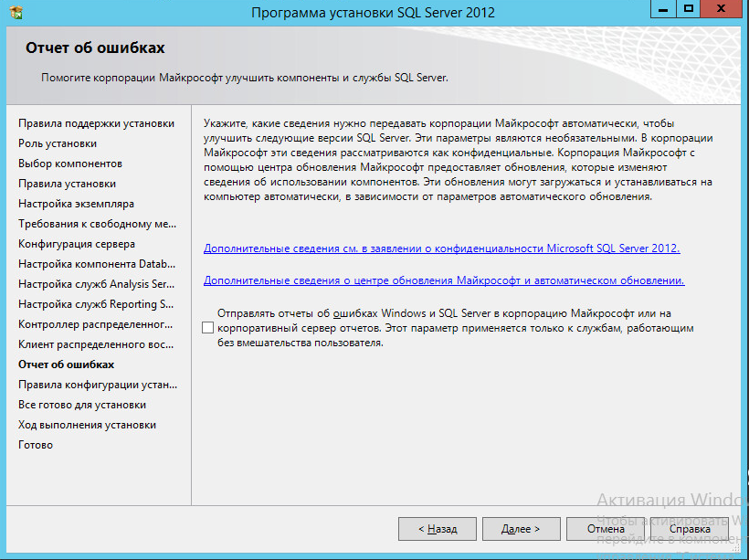Select step Правила поддержки установки
Viewport: 749px width, 560px height.
[x=97, y=123]
